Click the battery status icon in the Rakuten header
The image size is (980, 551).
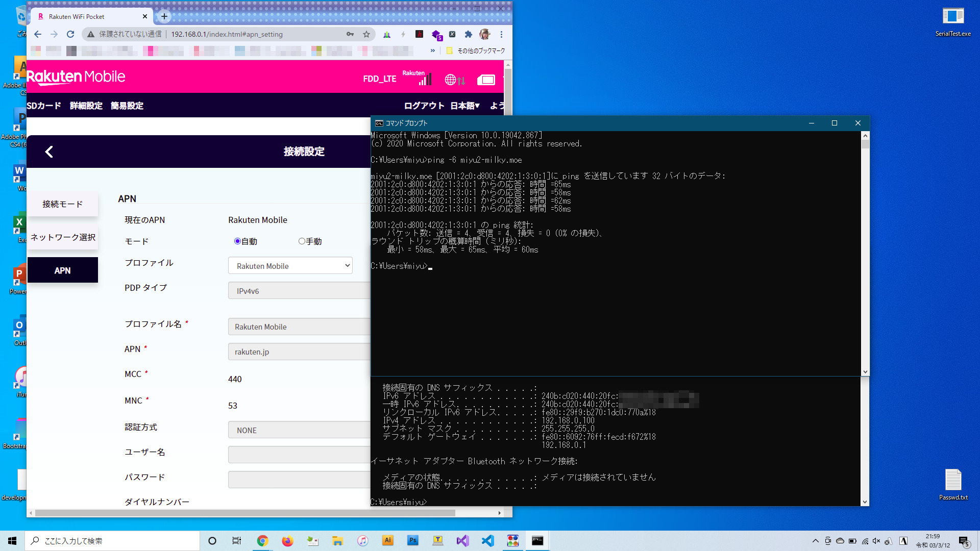(x=486, y=80)
